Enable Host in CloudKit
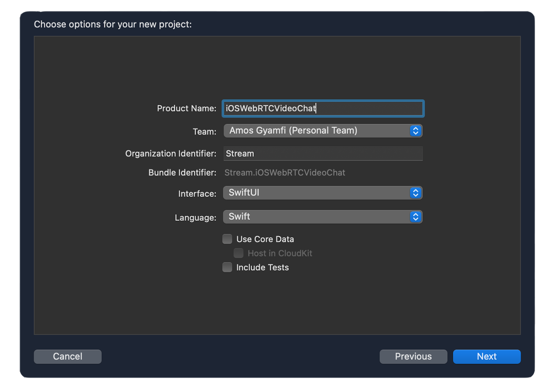Image resolution: width=554 pixels, height=392 pixels. pos(238,253)
